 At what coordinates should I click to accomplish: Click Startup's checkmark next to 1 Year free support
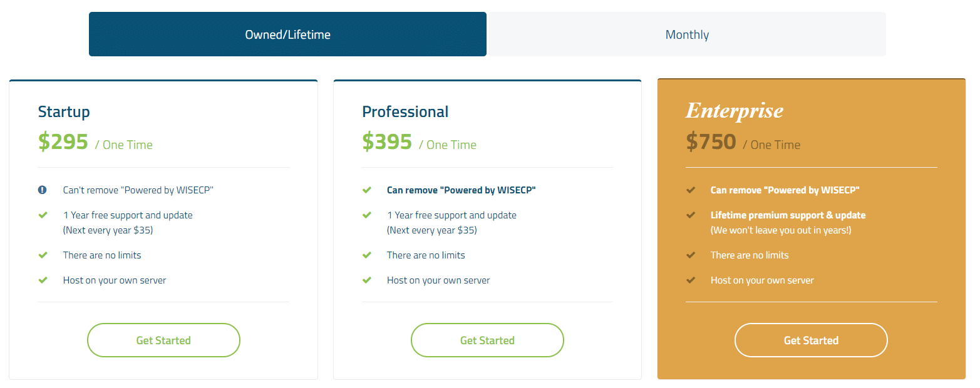43,215
